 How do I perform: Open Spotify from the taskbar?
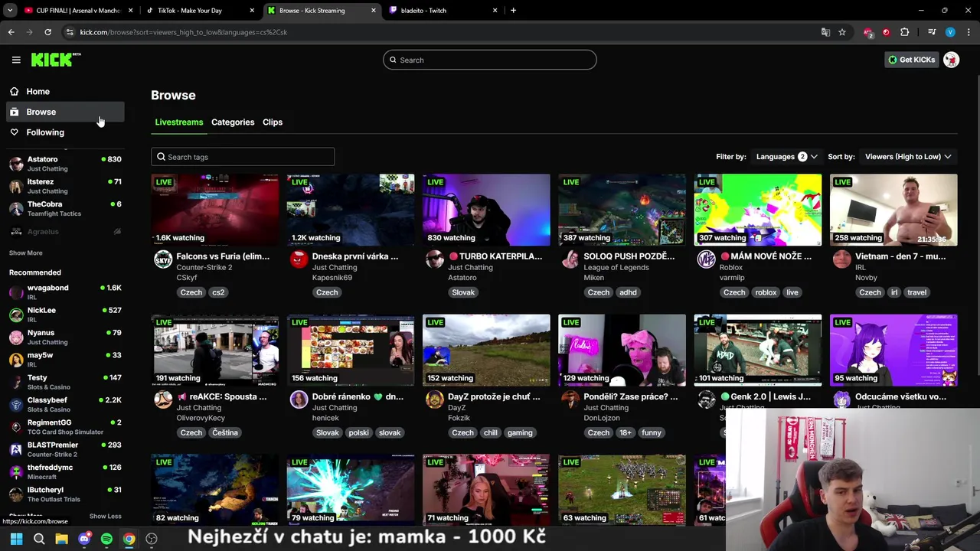106,539
